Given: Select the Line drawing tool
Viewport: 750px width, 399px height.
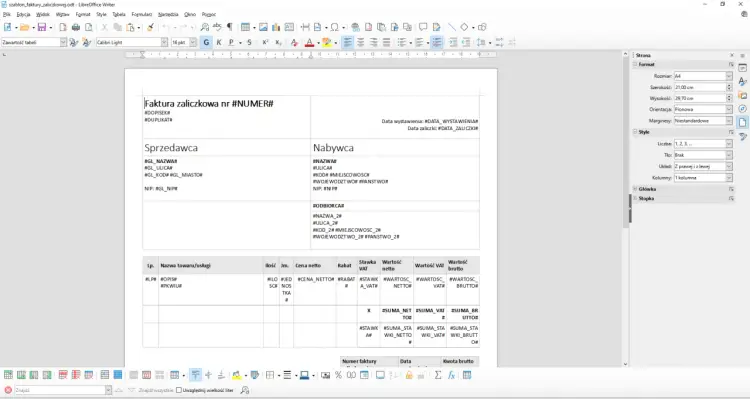Looking at the screenshot, I should (452, 27).
